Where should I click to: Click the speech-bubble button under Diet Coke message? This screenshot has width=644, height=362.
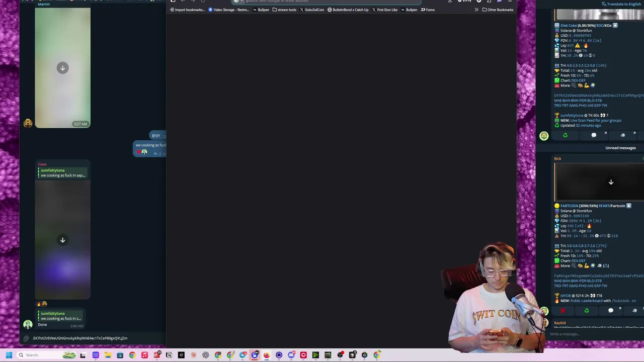pos(594,135)
